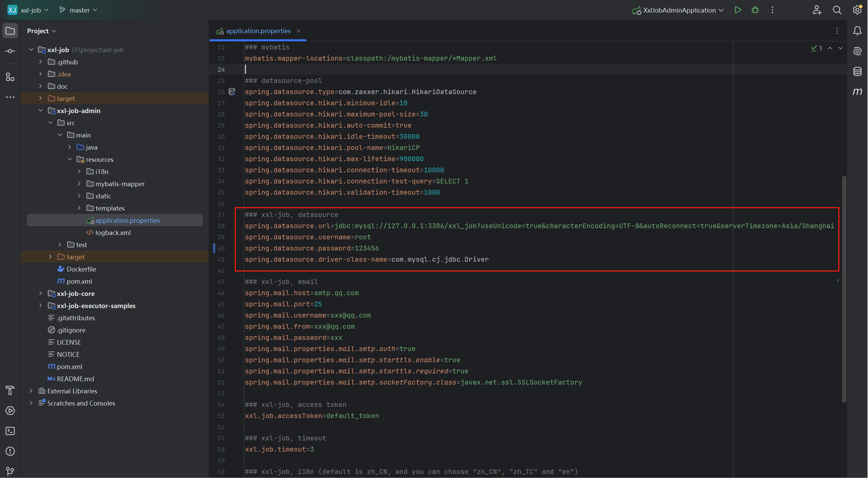
Task: Select .gitattributes file
Action: pyautogui.click(x=76, y=318)
